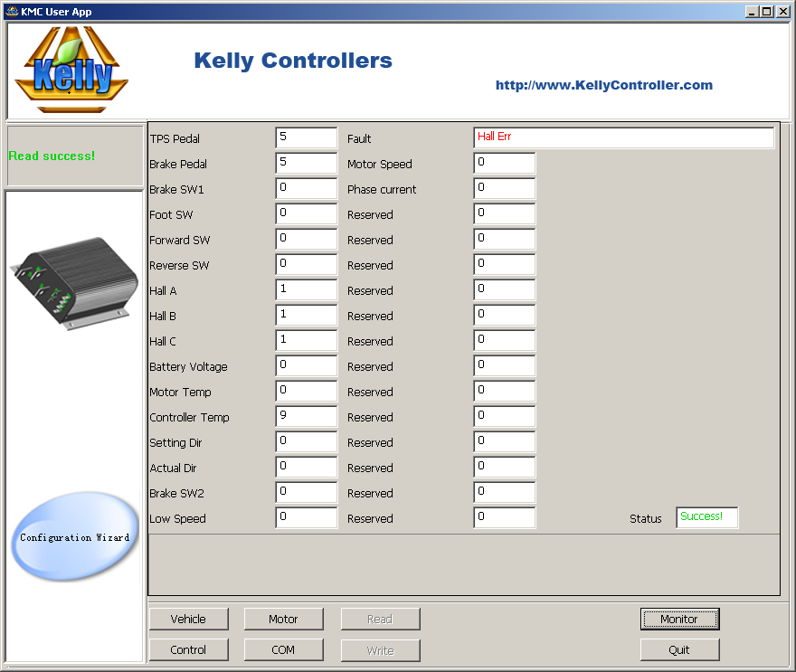Click the motor controller device picture
Image resolution: width=796 pixels, height=672 pixels.
[74, 283]
